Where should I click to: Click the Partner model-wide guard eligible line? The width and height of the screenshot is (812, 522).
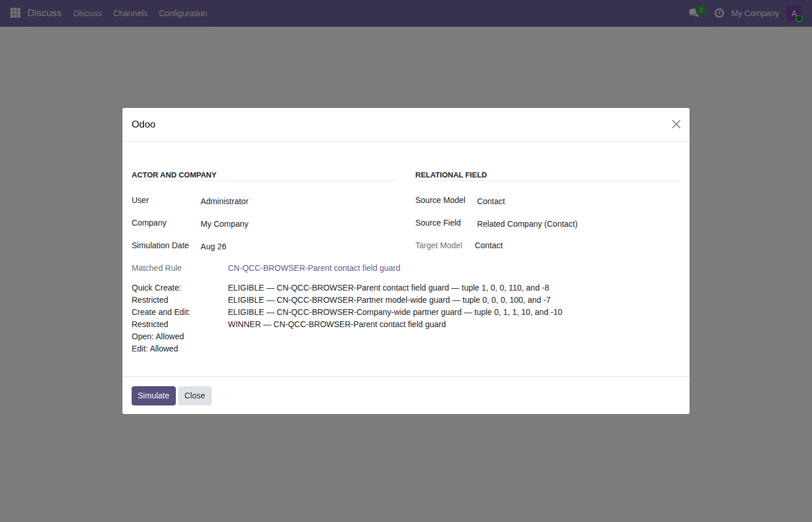[x=389, y=300]
